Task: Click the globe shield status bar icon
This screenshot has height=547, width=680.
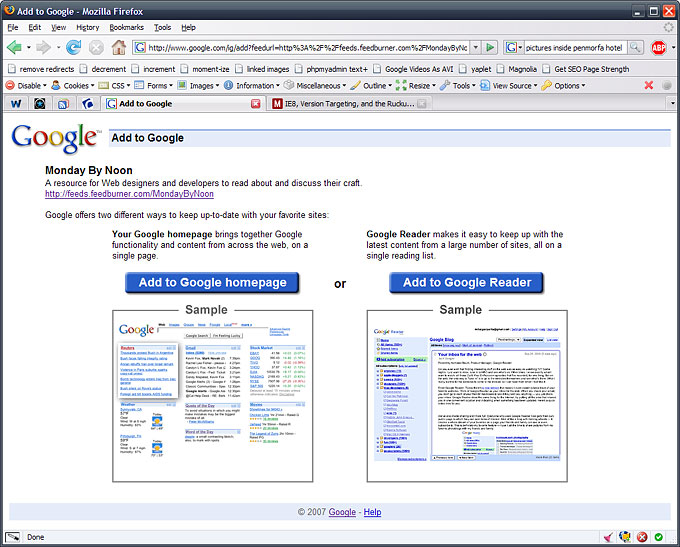Action: tap(625, 537)
